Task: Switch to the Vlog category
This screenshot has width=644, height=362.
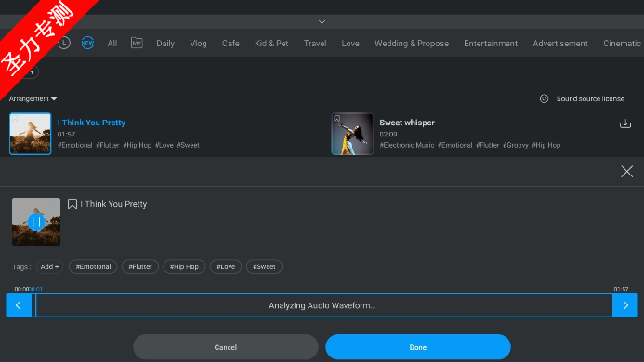Action: pos(198,44)
